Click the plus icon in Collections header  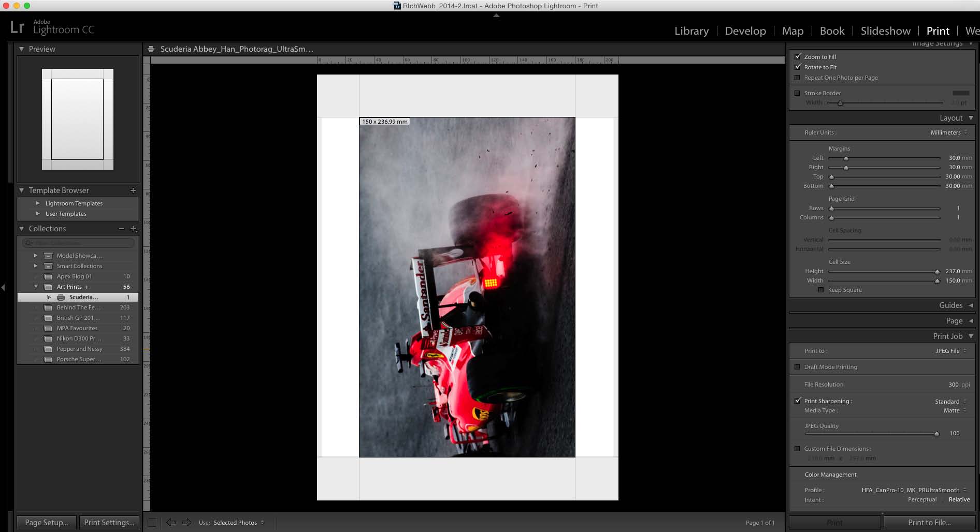pyautogui.click(x=134, y=229)
